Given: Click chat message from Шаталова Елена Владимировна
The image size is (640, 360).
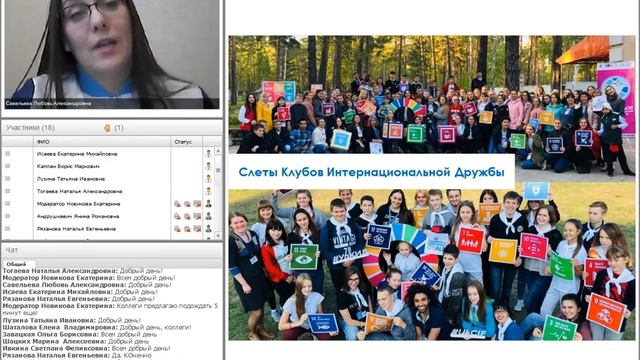Looking at the screenshot, I should pos(97,327).
